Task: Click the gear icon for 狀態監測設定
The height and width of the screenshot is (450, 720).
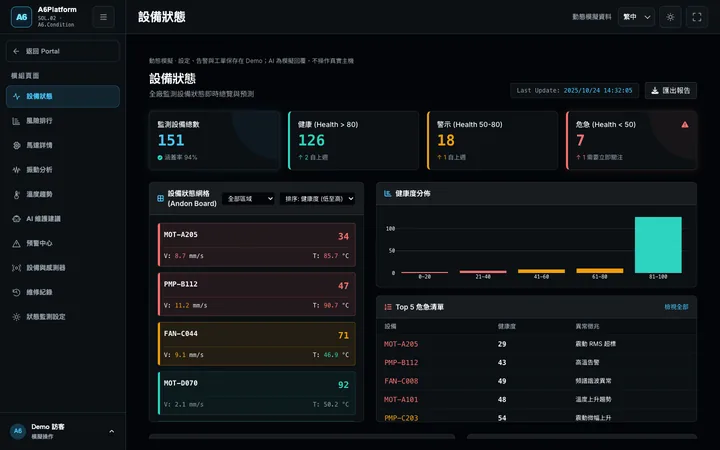Action: coord(17,317)
